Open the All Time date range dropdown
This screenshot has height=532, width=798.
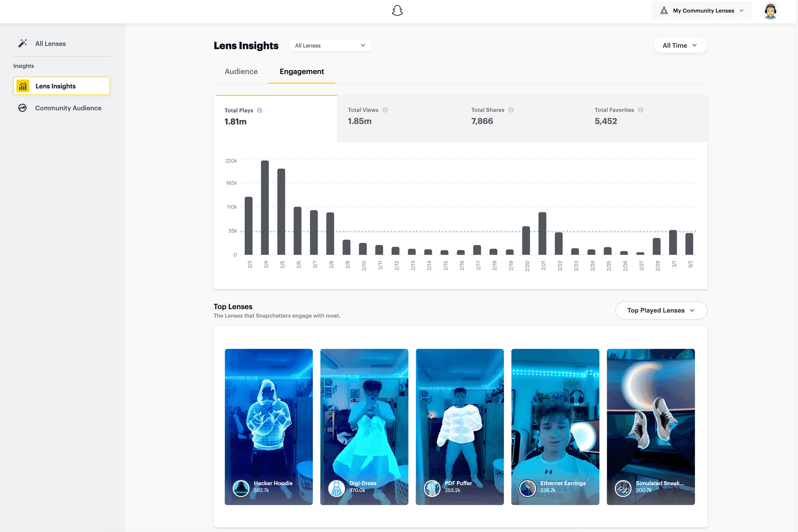coord(680,45)
